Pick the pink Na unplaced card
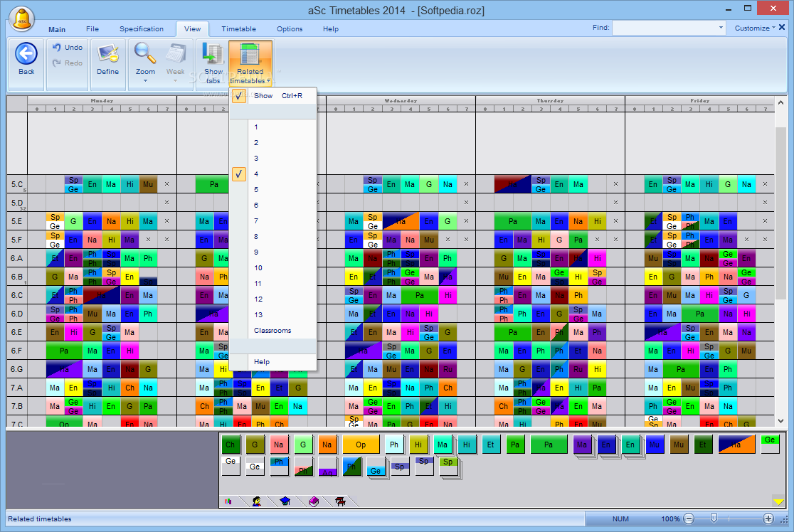794x532 pixels. tap(278, 445)
